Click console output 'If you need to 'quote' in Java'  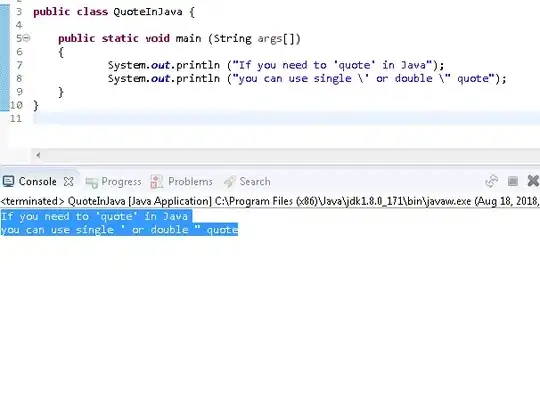coord(94,216)
